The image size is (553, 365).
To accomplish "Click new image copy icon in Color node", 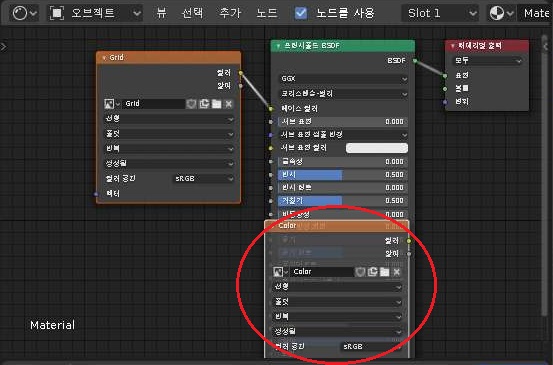I will (372, 272).
